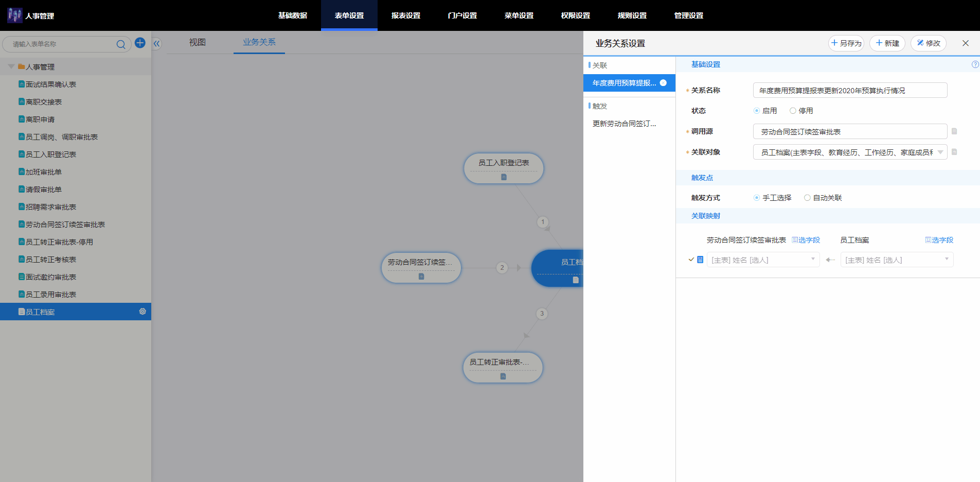
Task: Open 报表设置 top menu
Action: (406, 15)
